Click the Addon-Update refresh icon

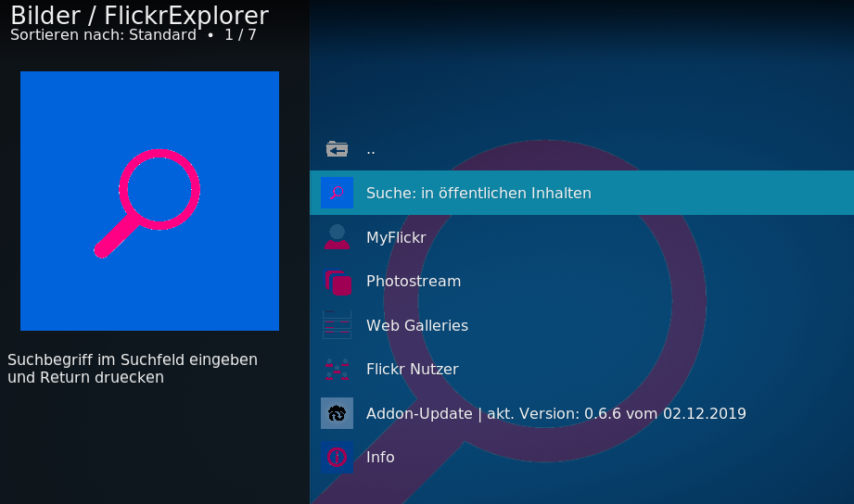pyautogui.click(x=338, y=413)
